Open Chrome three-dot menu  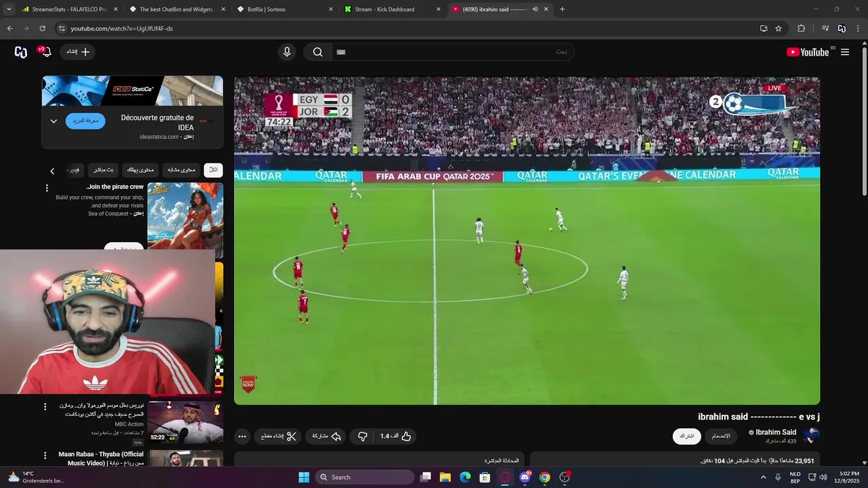pyautogui.click(x=859, y=28)
